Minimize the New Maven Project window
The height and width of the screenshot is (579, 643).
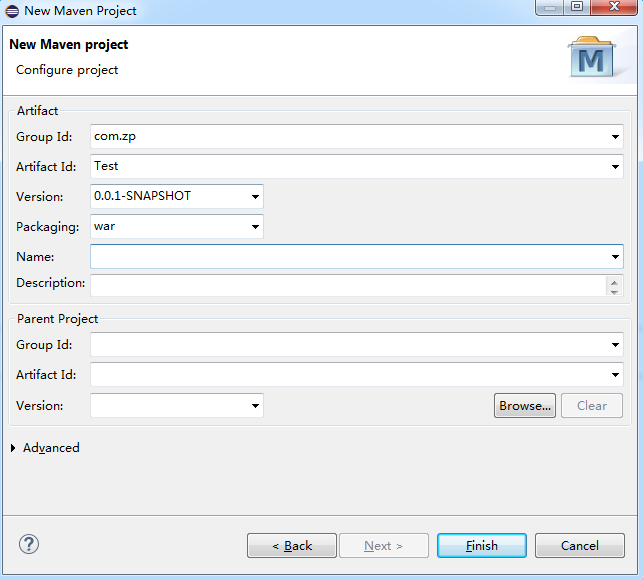pyautogui.click(x=550, y=7)
